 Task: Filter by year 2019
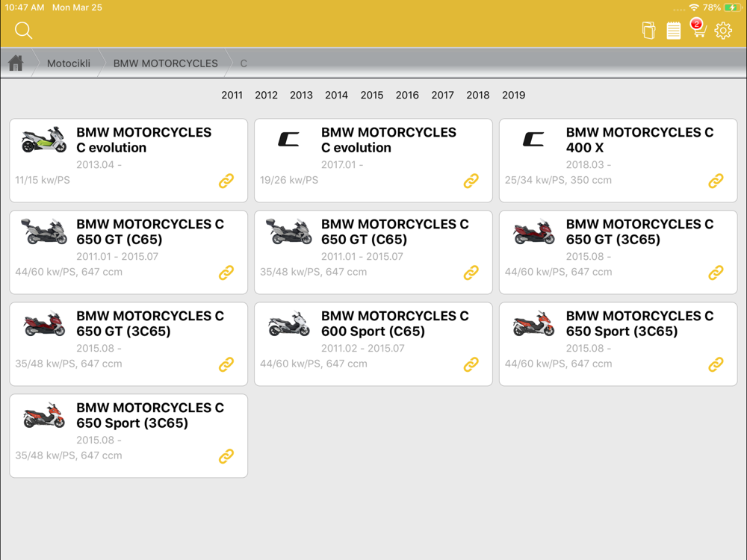(x=514, y=96)
